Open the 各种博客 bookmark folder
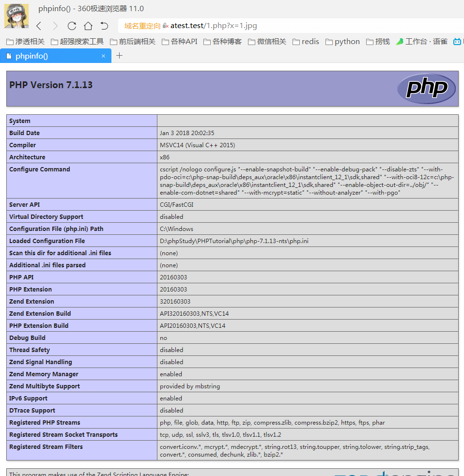This screenshot has width=464, height=476. point(223,42)
